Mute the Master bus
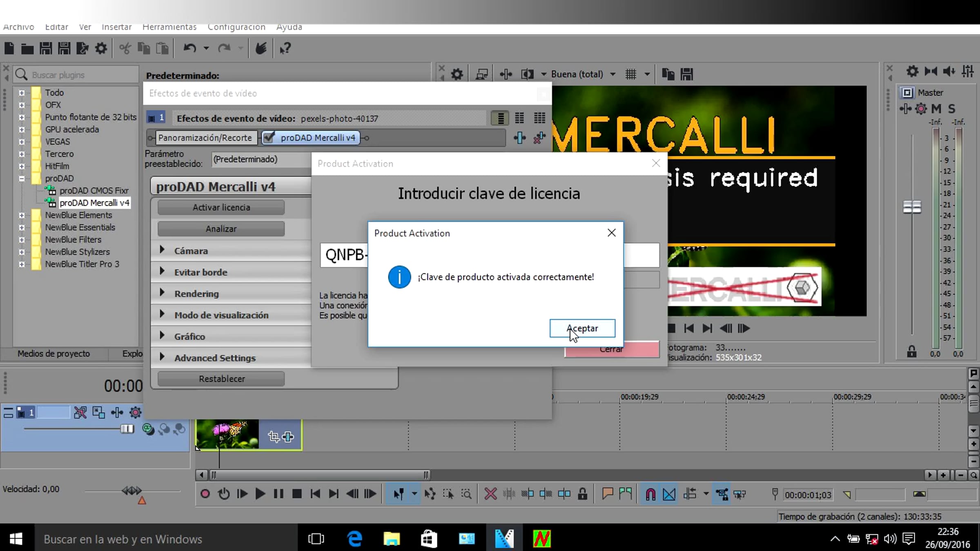The image size is (980, 551). click(936, 109)
